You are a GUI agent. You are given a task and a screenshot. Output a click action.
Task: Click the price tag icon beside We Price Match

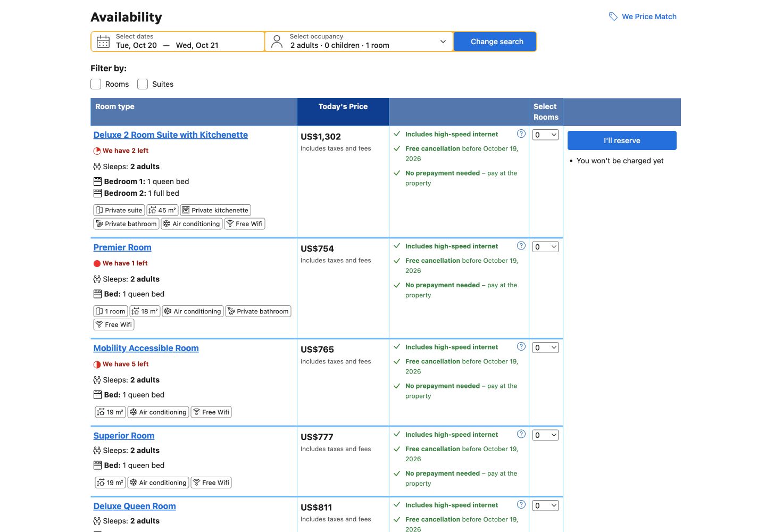613,16
